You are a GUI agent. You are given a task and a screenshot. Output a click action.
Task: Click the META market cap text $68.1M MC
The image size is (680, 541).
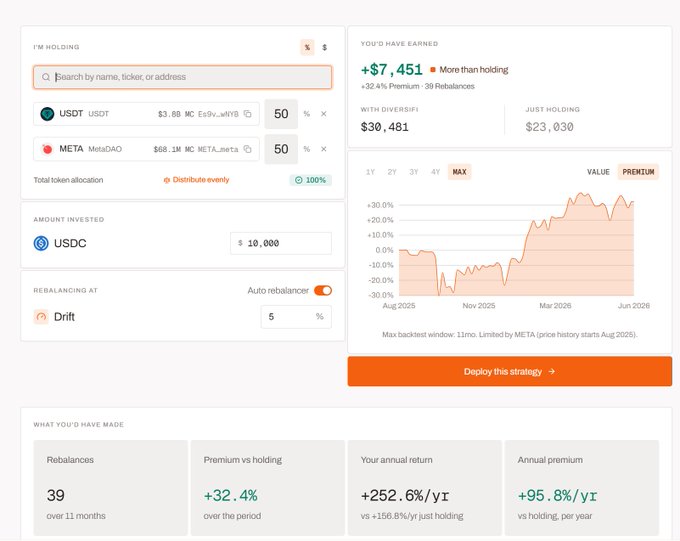[x=174, y=149]
